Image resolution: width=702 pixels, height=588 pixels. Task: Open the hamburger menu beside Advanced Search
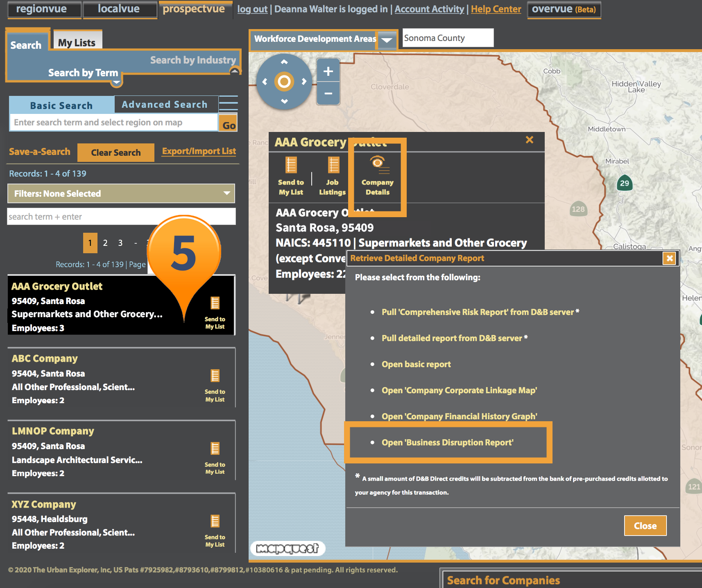coord(228,103)
